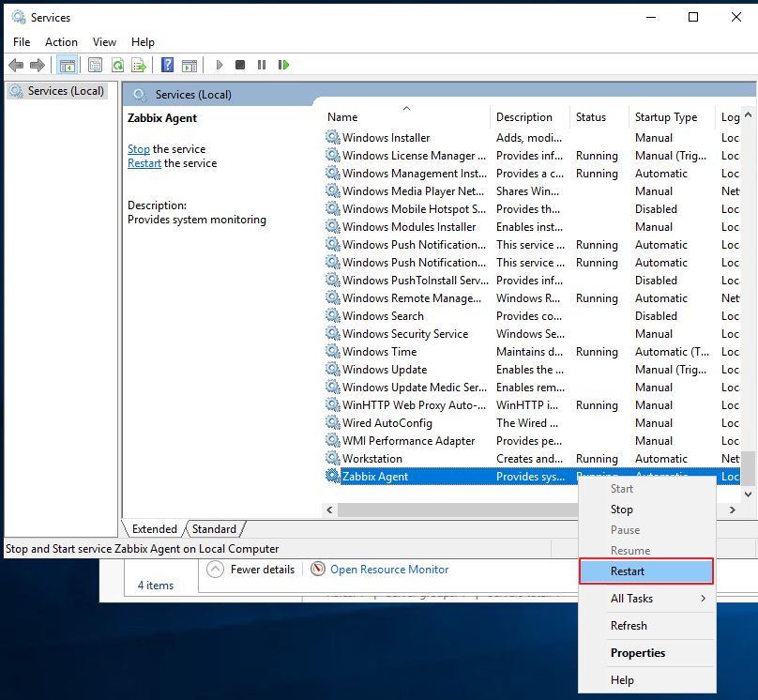Click the Refresh toolbar icon
Screen dimensions: 758x700
point(117,65)
